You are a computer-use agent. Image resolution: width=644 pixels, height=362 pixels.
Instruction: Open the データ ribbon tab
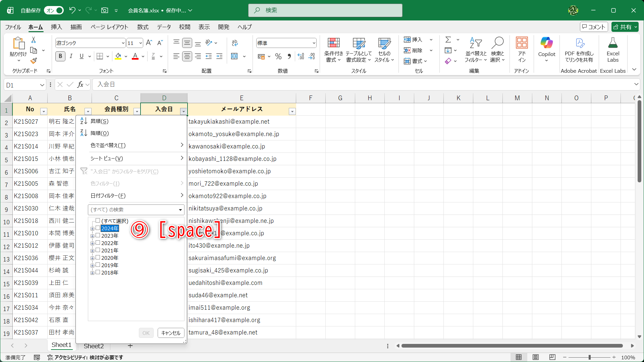coord(164,27)
